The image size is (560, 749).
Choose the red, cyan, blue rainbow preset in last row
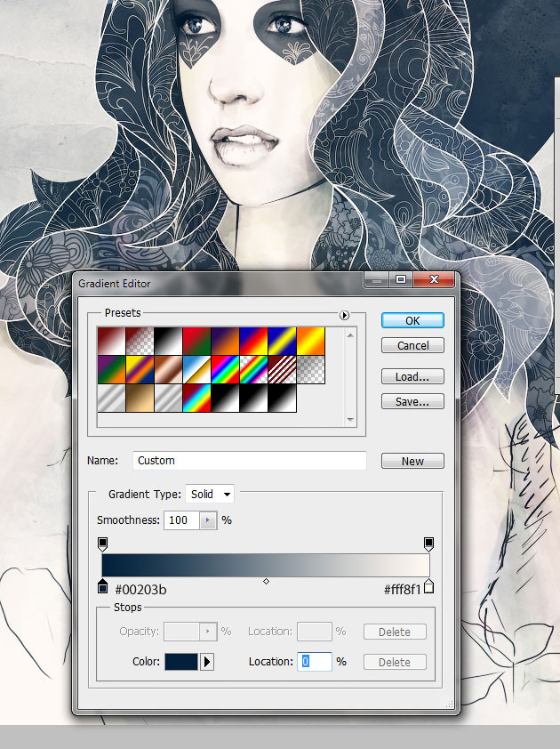tap(196, 398)
